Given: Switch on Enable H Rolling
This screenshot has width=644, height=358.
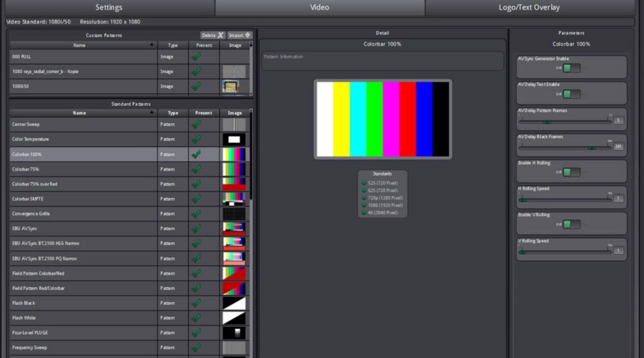Looking at the screenshot, I should click(x=571, y=172).
